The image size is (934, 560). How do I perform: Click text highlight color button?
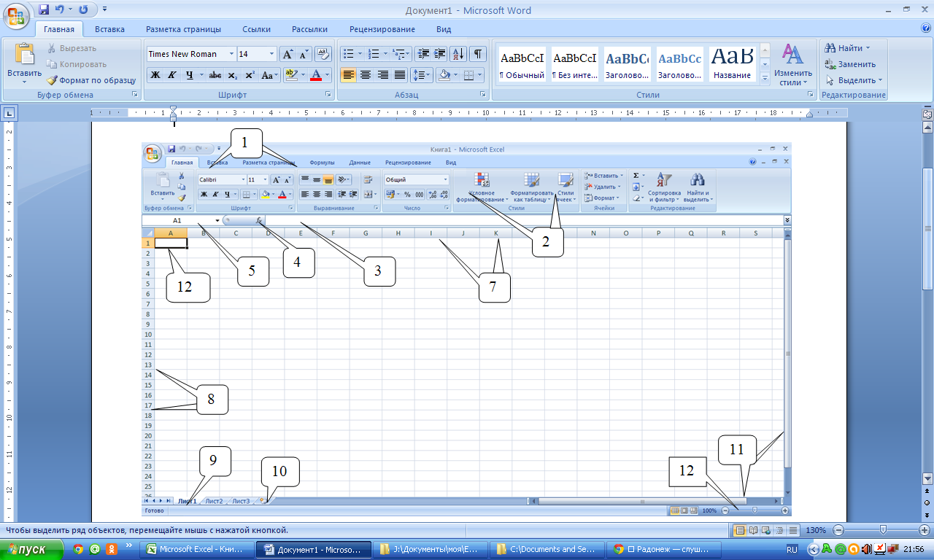290,75
